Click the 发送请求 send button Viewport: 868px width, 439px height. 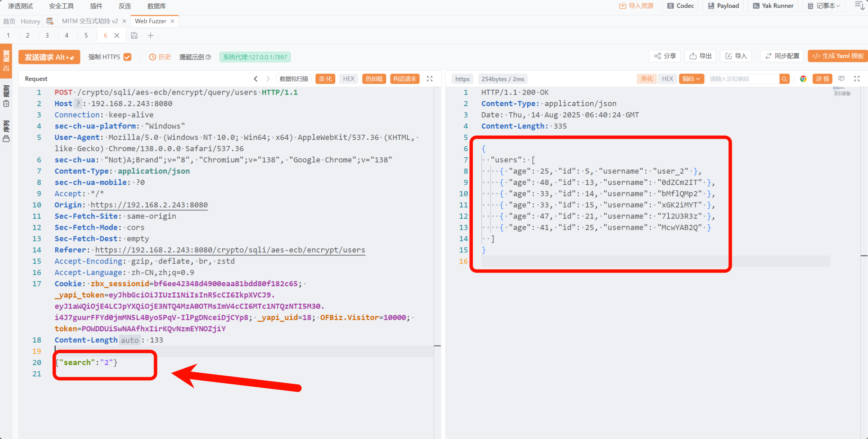point(49,57)
